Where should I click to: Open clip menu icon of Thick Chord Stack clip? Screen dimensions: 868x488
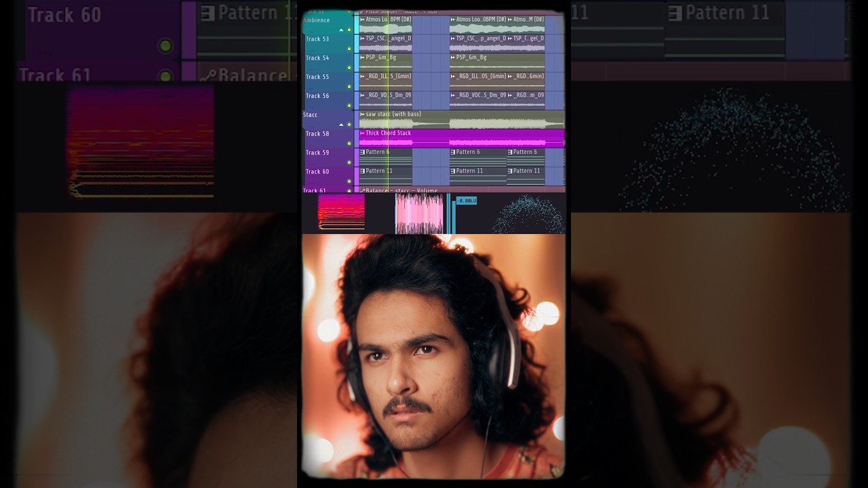tap(362, 134)
